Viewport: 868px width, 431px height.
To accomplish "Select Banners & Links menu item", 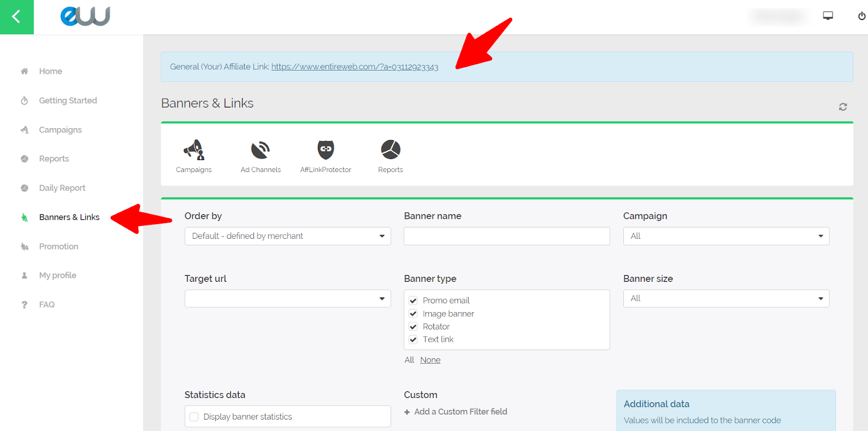I will click(69, 217).
